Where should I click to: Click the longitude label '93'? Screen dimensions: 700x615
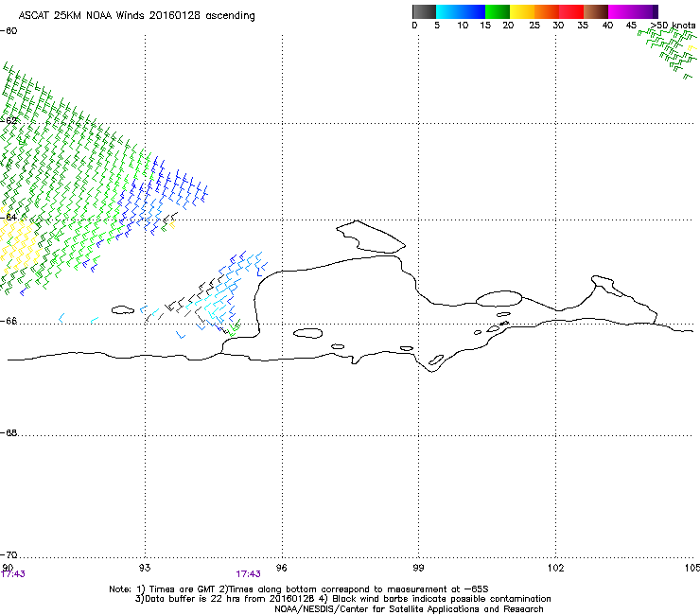point(145,568)
